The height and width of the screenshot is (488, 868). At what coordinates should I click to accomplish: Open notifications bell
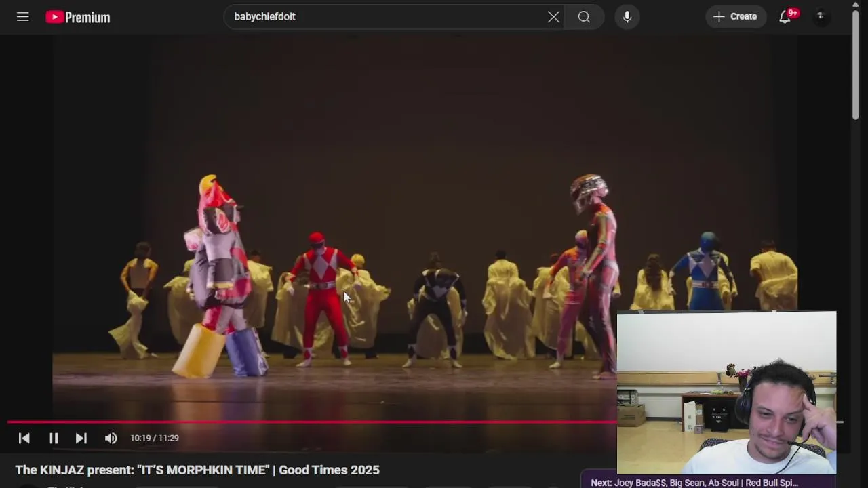click(x=785, y=17)
